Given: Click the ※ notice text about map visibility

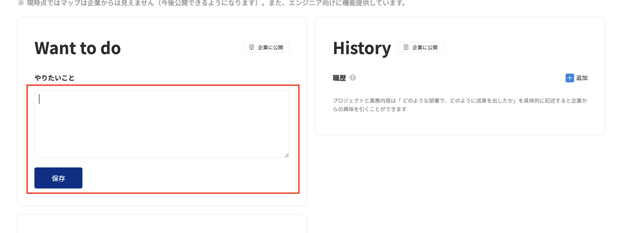Looking at the screenshot, I should pos(212,3).
